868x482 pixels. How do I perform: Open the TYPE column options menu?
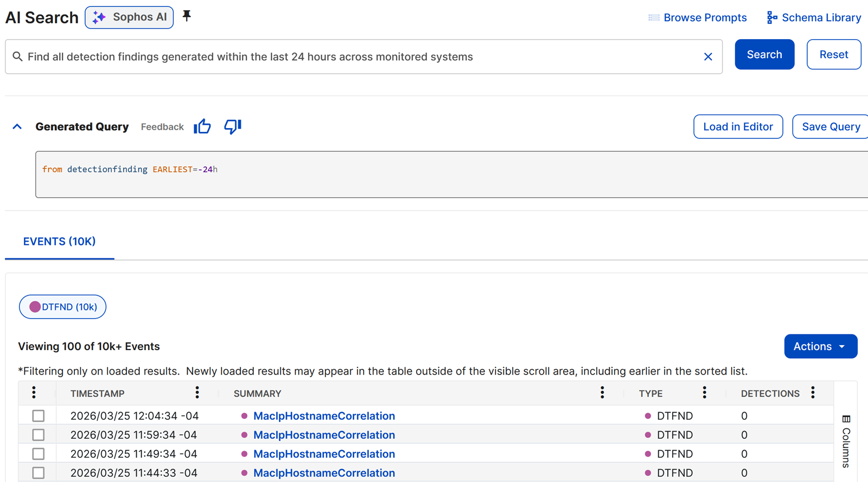(x=704, y=393)
